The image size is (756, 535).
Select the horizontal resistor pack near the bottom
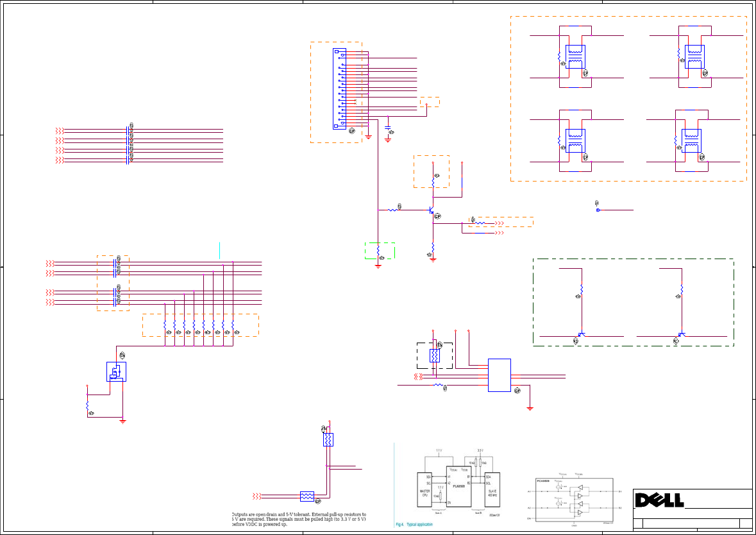pyautogui.click(x=307, y=497)
